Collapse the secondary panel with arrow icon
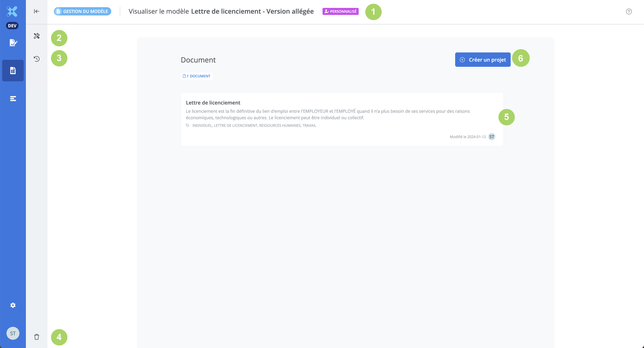644x348 pixels. point(36,11)
